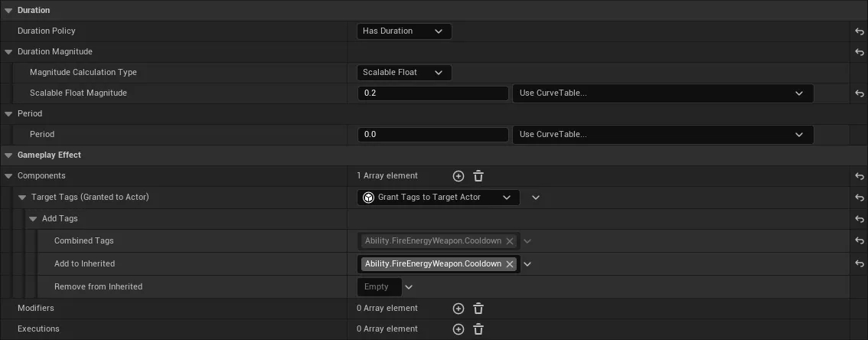Add an element to Components array
This screenshot has width=868, height=340.
(x=458, y=176)
